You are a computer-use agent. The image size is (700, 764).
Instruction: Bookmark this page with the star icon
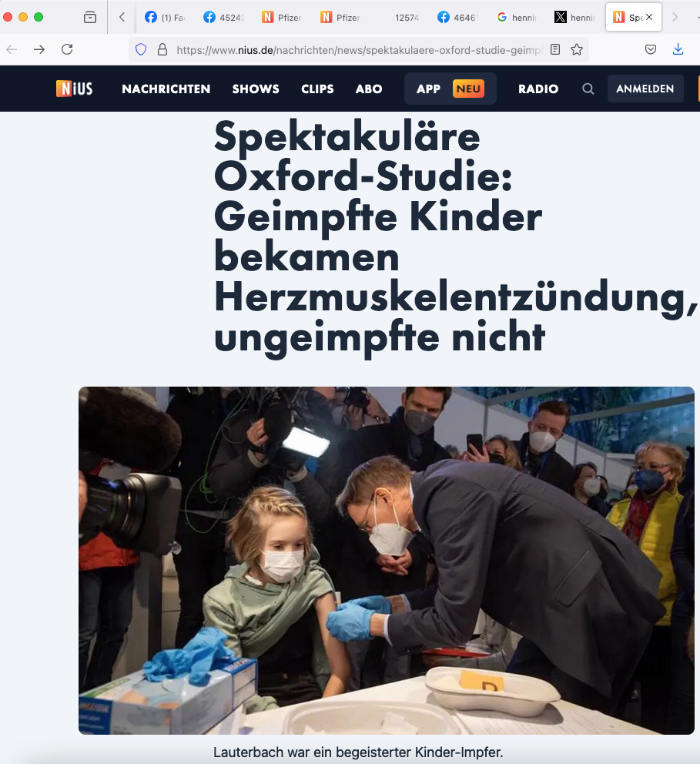point(577,49)
